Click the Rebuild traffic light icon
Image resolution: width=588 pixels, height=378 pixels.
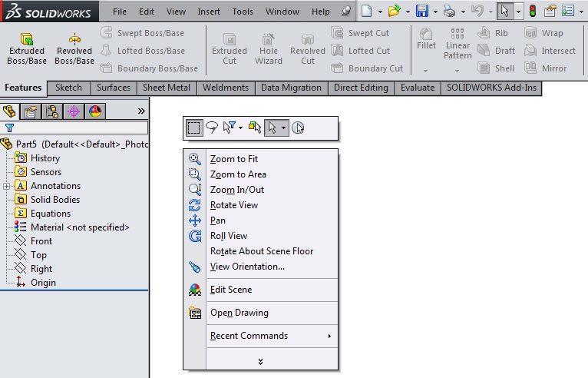coord(533,12)
